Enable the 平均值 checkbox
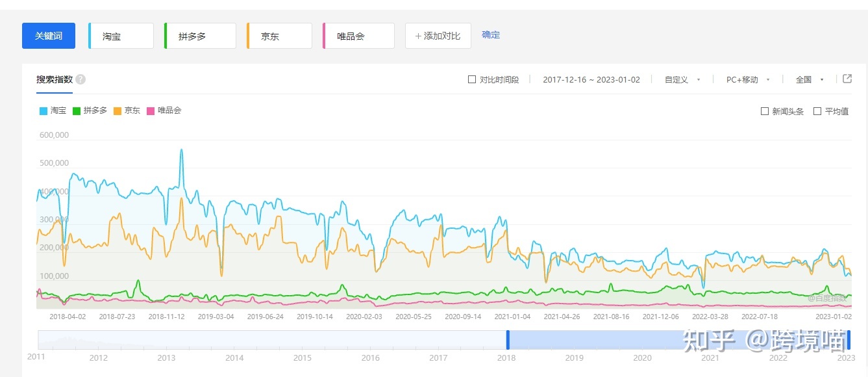The height and width of the screenshot is (377, 868). pos(817,111)
